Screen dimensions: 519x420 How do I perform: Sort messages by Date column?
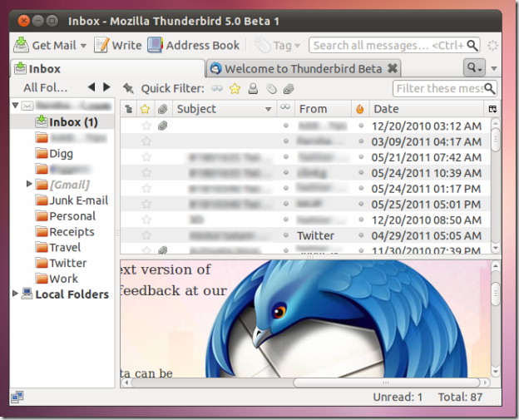pos(424,109)
